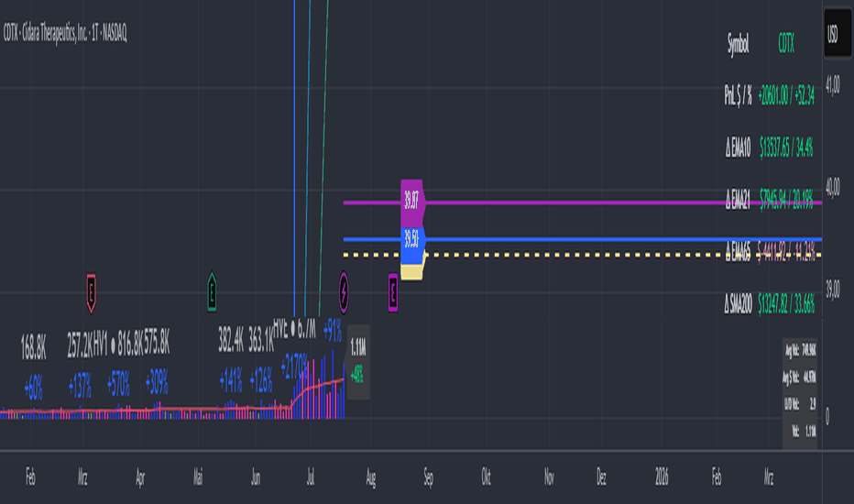Click the 382.4K volume label
This screenshot has height=504, width=854.
click(x=231, y=340)
